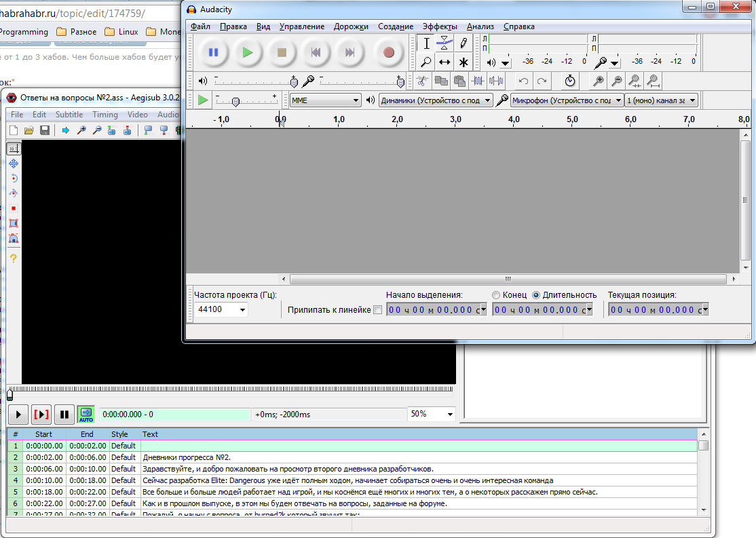Select Audacity's Zoom magnifier tool
Viewport: 756px width, 538px height.
coord(426,62)
